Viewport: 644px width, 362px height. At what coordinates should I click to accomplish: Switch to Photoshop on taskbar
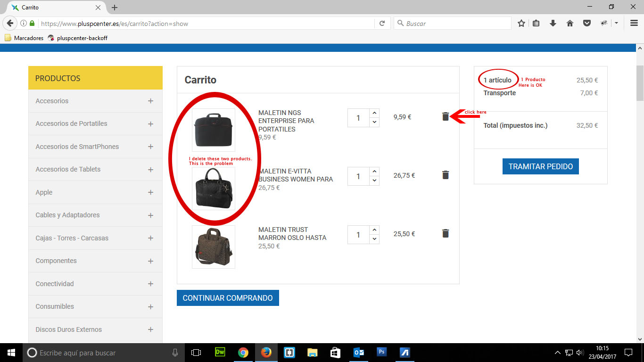[381, 353]
